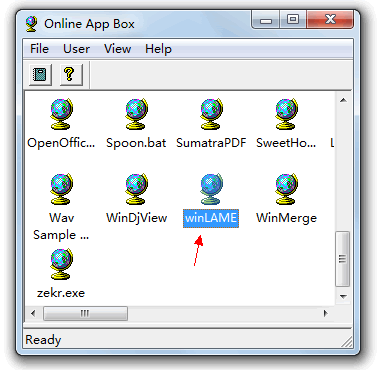
Task: Maximize the Online App Box window
Action: click(x=293, y=20)
